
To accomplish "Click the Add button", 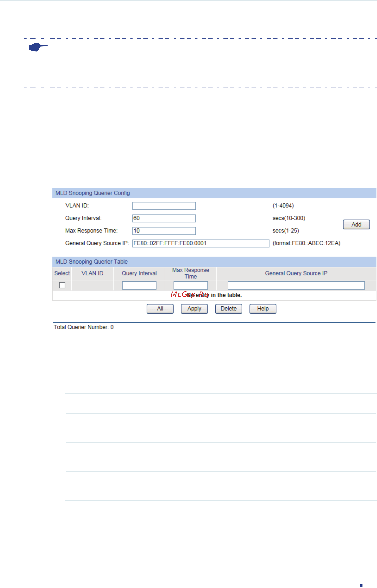I will [356, 224].
